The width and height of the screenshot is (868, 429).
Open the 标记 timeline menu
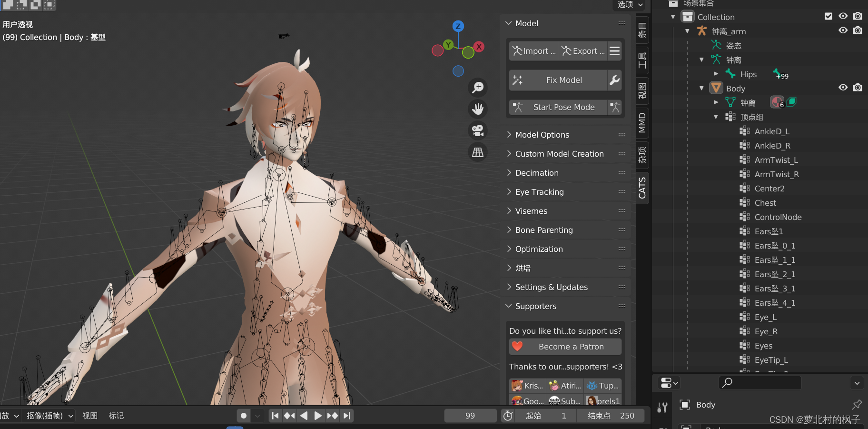click(116, 416)
